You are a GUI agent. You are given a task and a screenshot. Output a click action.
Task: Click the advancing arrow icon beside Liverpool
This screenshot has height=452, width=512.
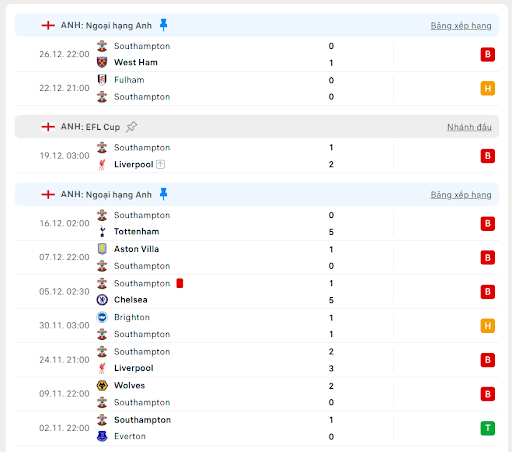[160, 164]
